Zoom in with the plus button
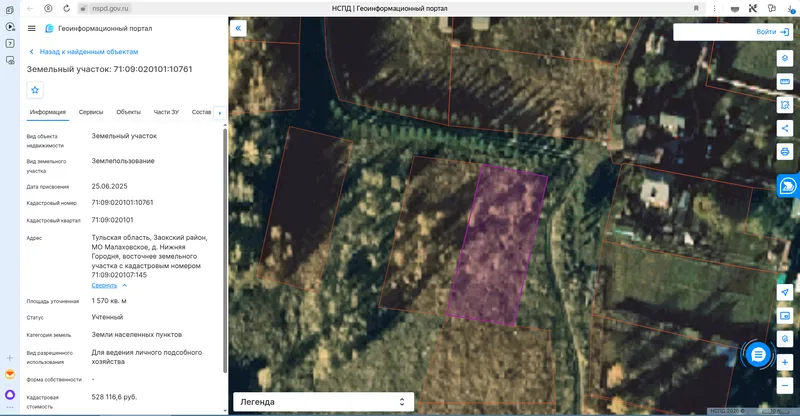 pos(785,362)
